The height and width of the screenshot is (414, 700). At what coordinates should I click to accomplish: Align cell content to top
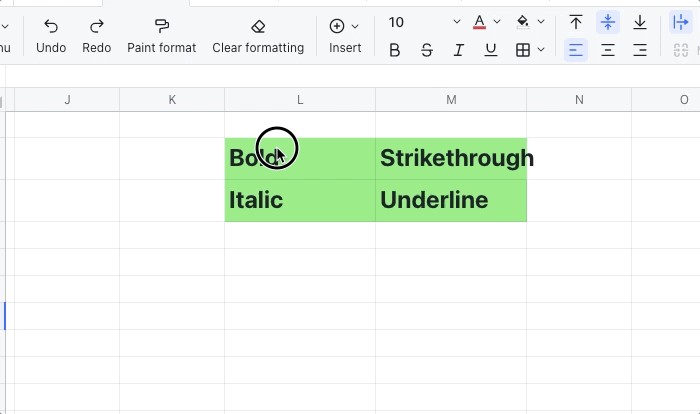(x=576, y=22)
